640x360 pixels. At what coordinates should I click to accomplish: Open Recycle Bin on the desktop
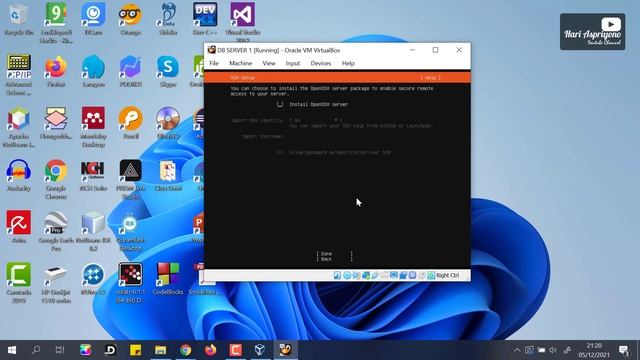point(18,19)
